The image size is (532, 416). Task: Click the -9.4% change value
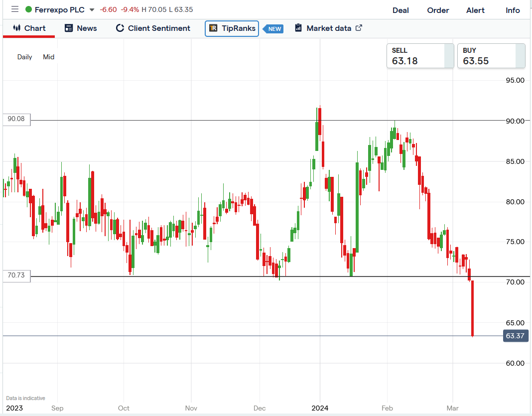point(130,10)
